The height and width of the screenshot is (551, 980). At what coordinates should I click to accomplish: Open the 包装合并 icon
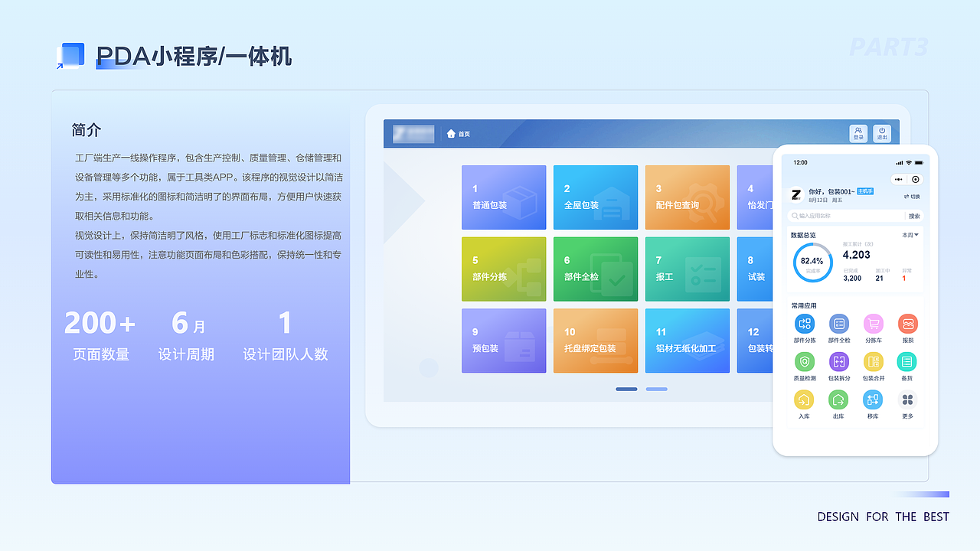(x=873, y=362)
